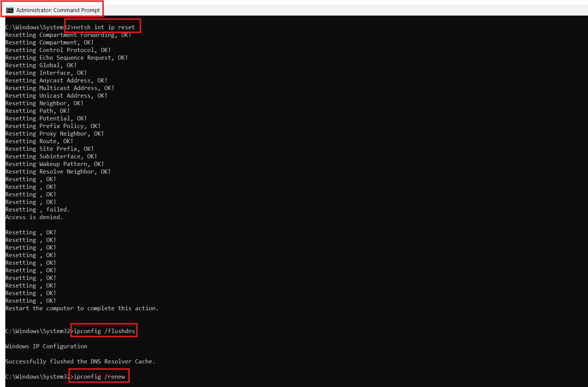The image size is (588, 387).
Task: Select the 'Successfully flushed the DNS Resolver Cache' line
Action: 79,361
